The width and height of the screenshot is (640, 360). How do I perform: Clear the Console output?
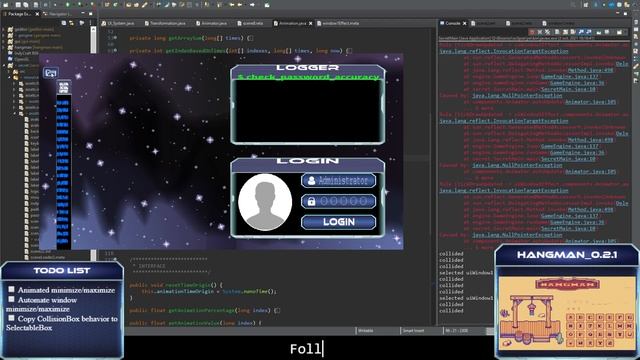click(x=557, y=32)
